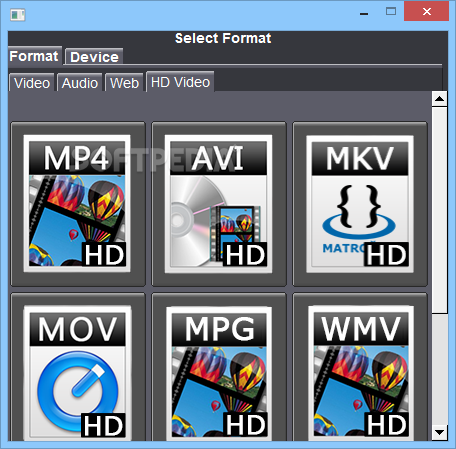
Task: Open the Audio sub-tab
Action: (x=80, y=83)
